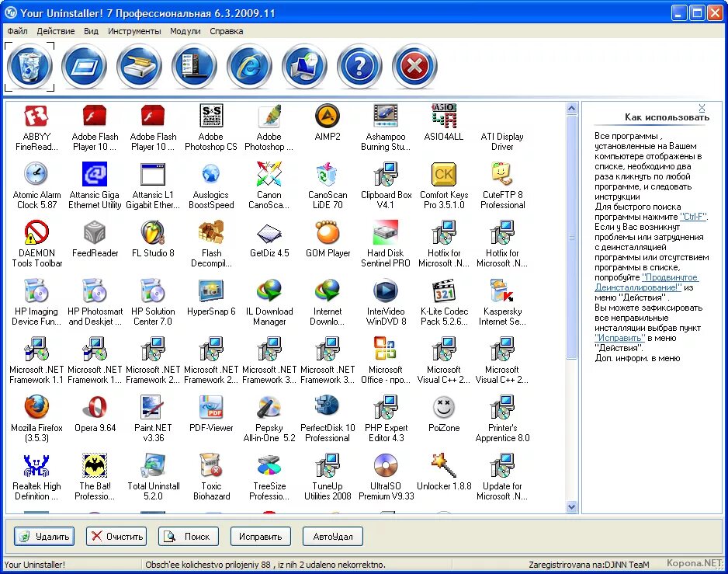Open the disk cleaner toolbar icon
Image resolution: width=728 pixels, height=574 pixels.
pyautogui.click(x=139, y=67)
